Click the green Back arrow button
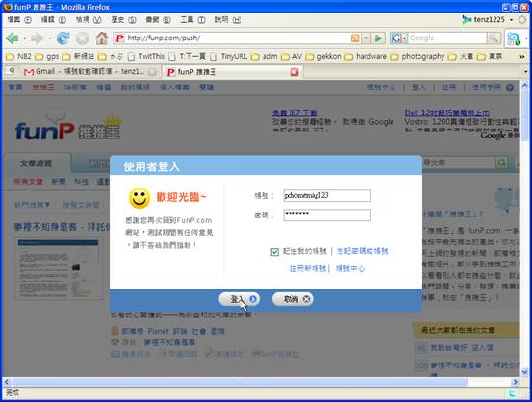 click(x=13, y=38)
